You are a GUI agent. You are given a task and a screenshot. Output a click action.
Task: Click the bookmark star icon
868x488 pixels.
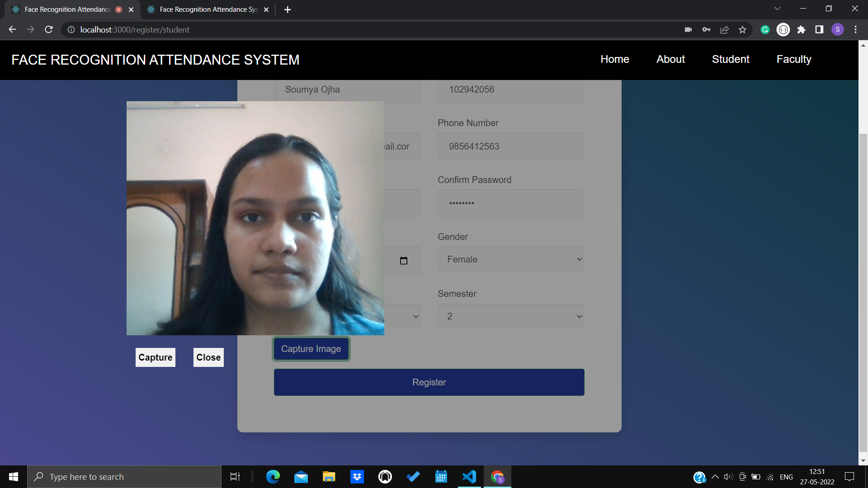pos(742,30)
